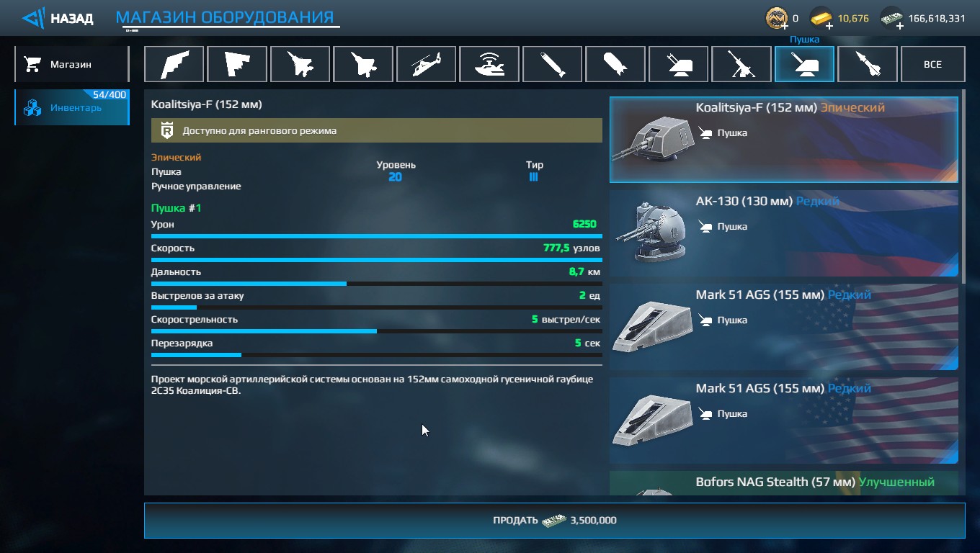Select the machine gun turret category

(x=741, y=64)
